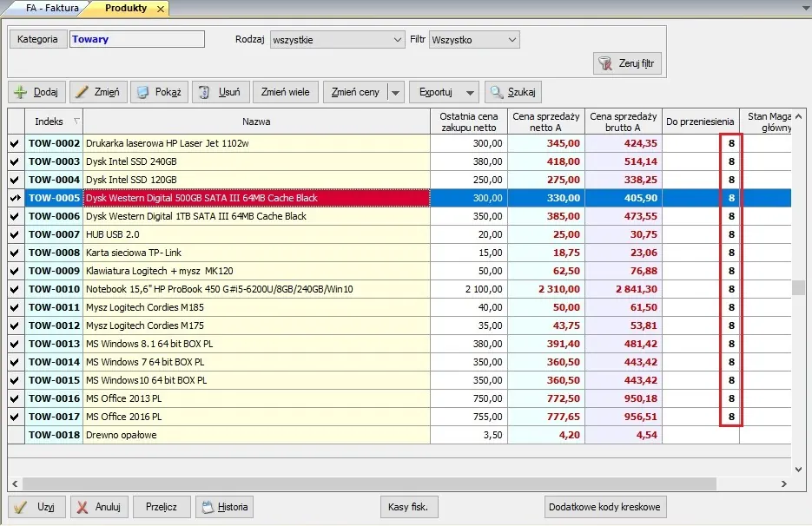This screenshot has width=812, height=526.
Task: Click the Pokaż preview icon
Action: coord(143,92)
